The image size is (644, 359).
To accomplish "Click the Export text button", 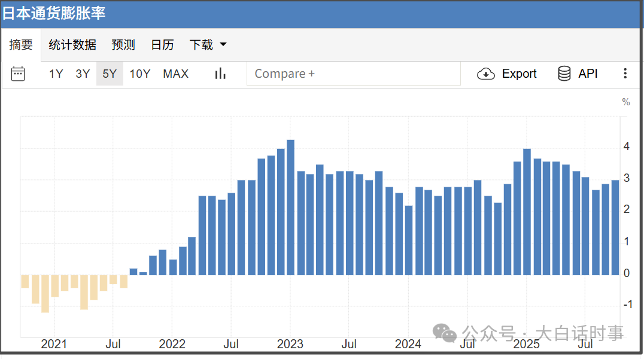I will tap(519, 74).
